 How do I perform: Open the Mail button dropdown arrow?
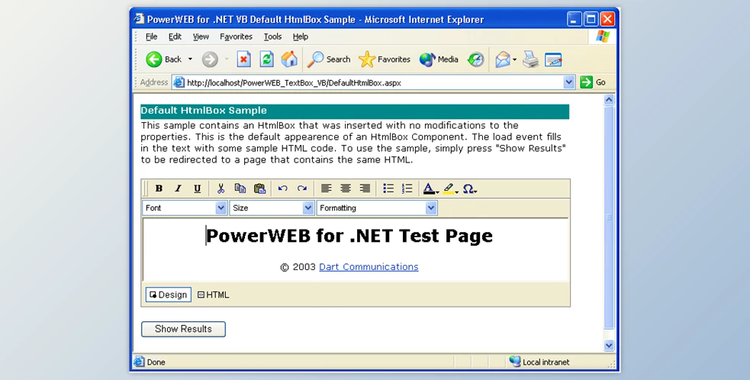515,60
